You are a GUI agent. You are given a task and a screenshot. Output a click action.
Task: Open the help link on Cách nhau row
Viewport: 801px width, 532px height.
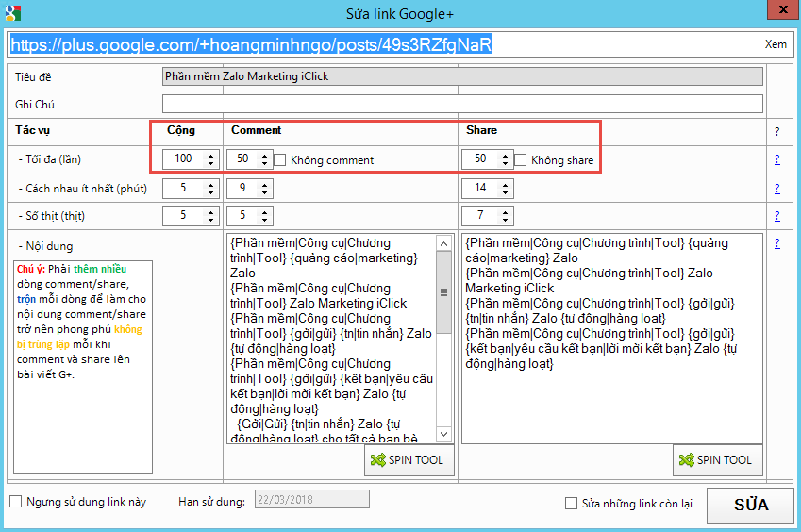point(777,189)
